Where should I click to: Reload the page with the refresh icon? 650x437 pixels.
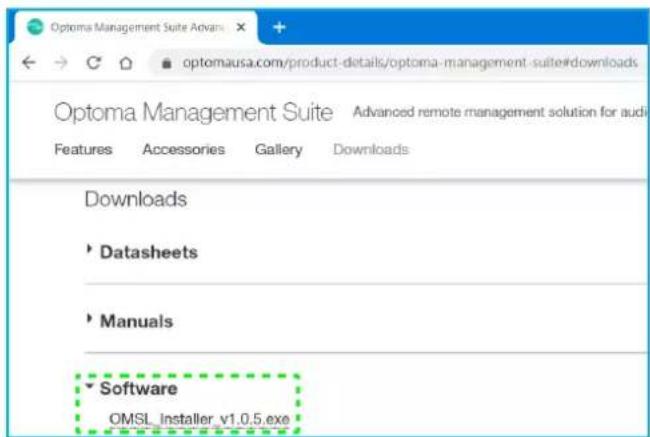coord(94,63)
